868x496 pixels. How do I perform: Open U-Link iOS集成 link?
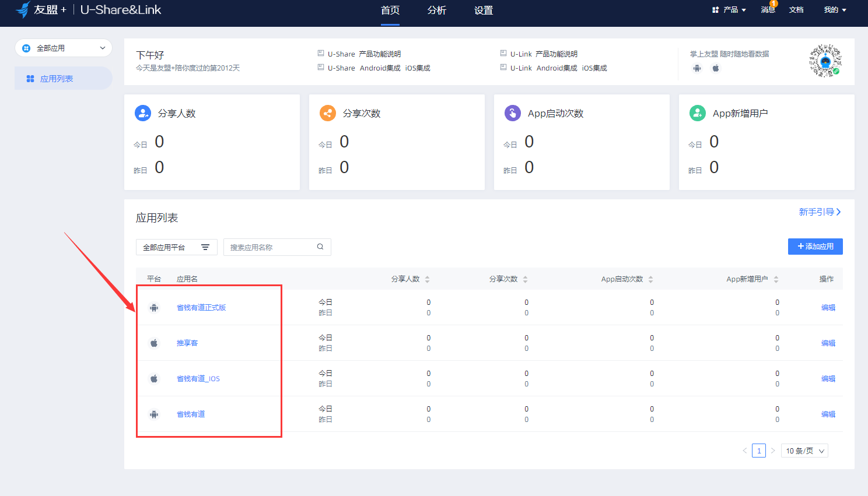coord(594,68)
